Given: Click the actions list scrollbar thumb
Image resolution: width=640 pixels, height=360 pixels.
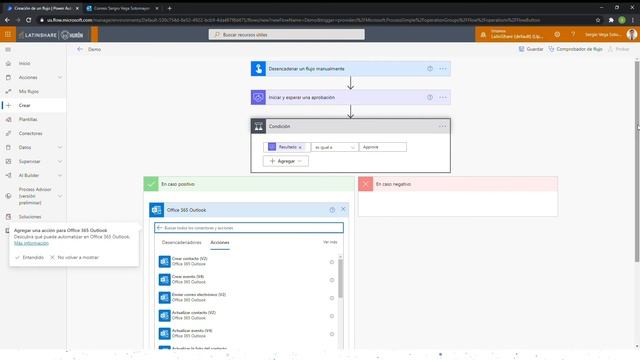Looking at the screenshot, I should 340,278.
